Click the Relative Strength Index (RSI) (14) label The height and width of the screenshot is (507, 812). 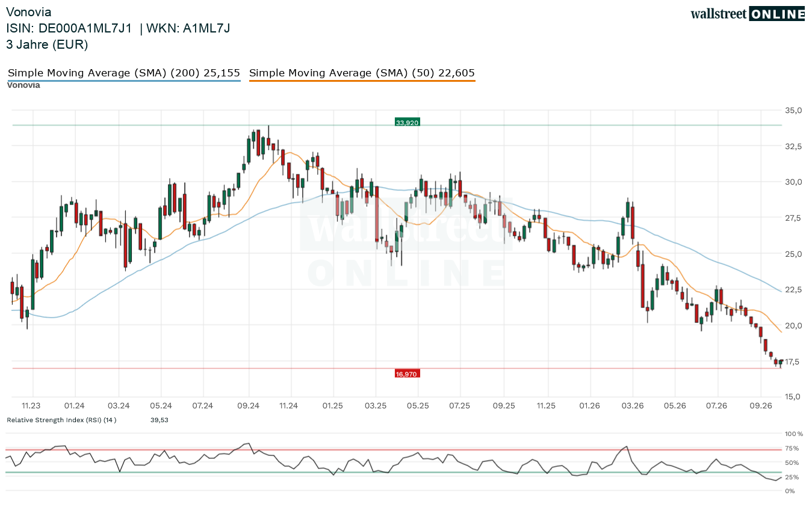61,420
